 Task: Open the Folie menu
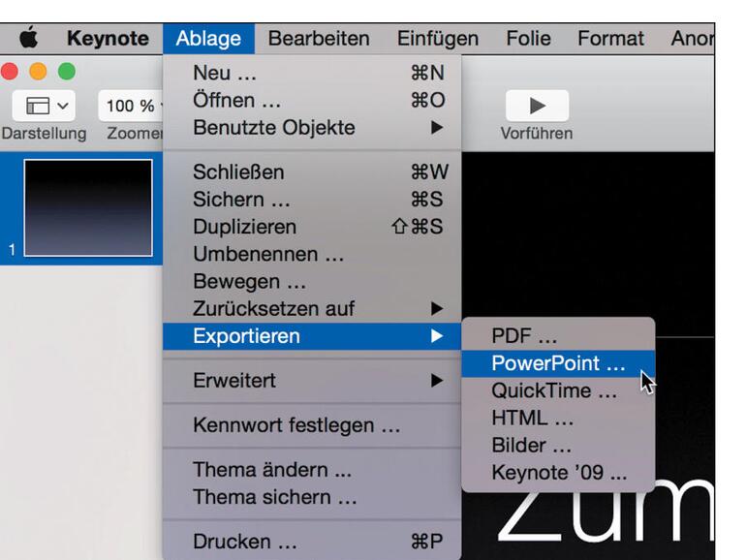coord(528,39)
